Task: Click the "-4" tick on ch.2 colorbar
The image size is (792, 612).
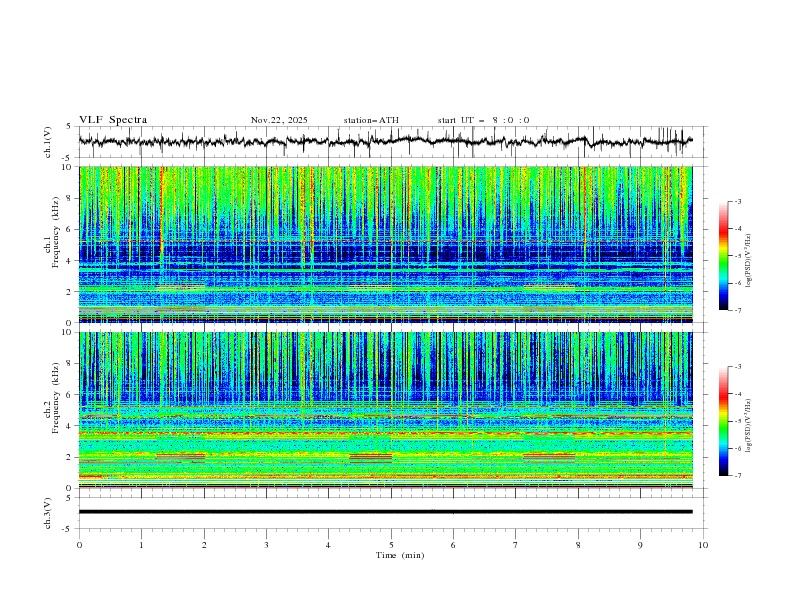Action: pyautogui.click(x=737, y=394)
